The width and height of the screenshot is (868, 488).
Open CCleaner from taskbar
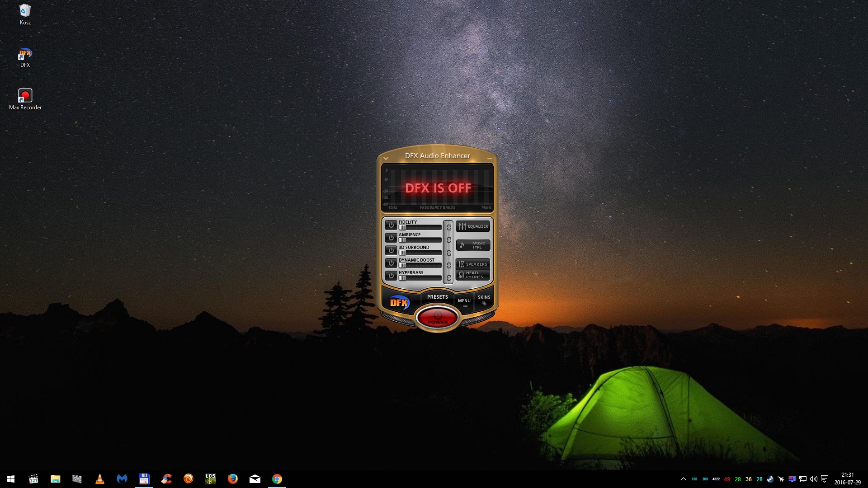click(x=166, y=479)
